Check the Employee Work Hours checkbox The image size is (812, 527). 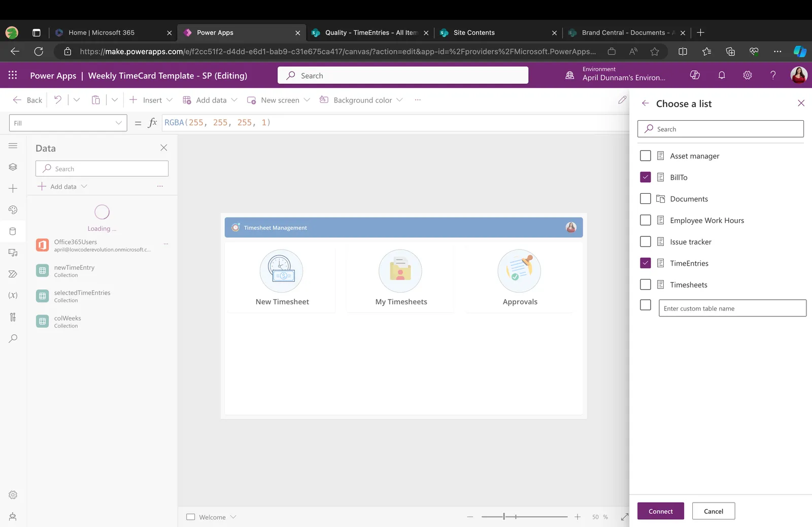[646, 220]
